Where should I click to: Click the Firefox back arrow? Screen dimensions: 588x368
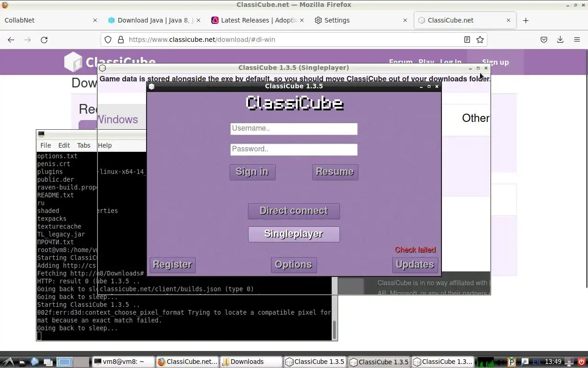[11, 40]
